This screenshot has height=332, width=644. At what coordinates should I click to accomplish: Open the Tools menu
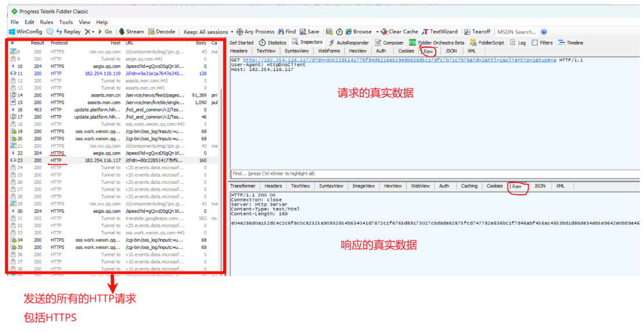coord(66,22)
